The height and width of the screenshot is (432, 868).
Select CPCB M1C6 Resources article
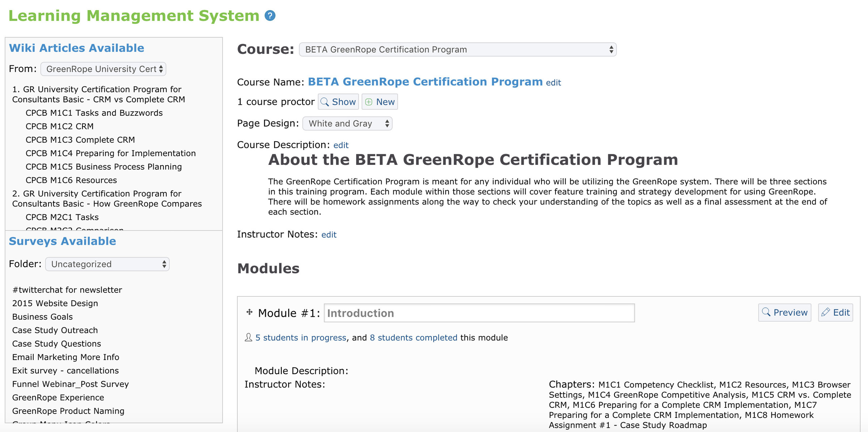71,180
